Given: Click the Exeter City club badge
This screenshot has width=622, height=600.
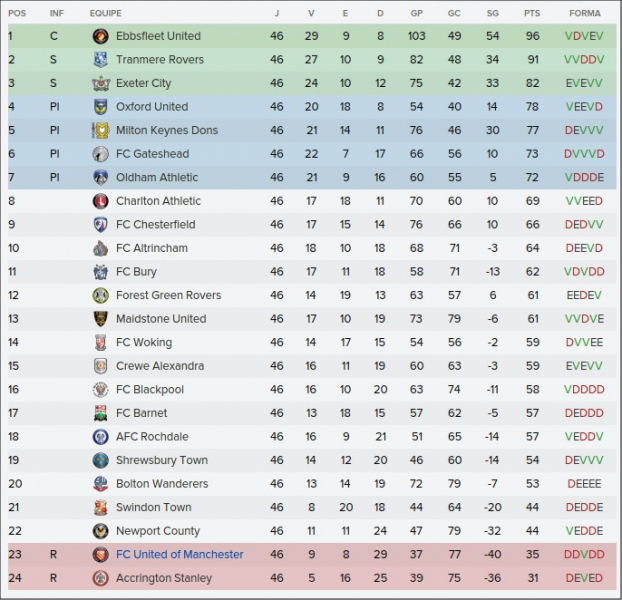Looking at the screenshot, I should click(100, 83).
